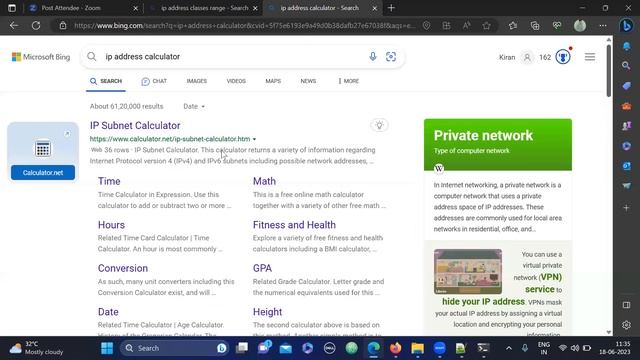640x360 pixels.
Task: Click the Microsoft Bing logo
Action: coord(41,57)
